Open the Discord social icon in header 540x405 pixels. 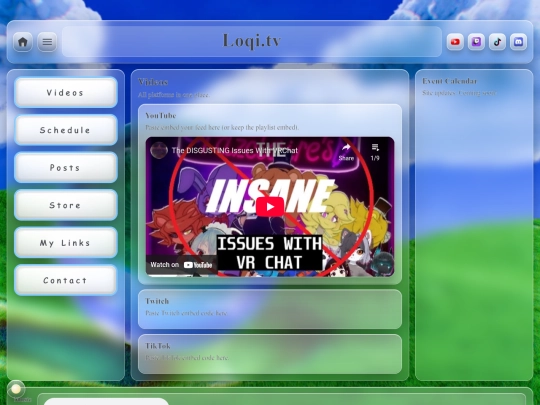518,42
